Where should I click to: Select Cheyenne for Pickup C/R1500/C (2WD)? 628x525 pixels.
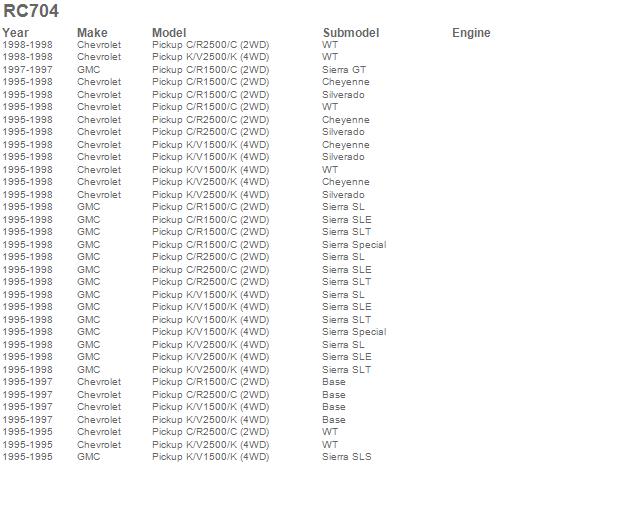click(x=346, y=82)
